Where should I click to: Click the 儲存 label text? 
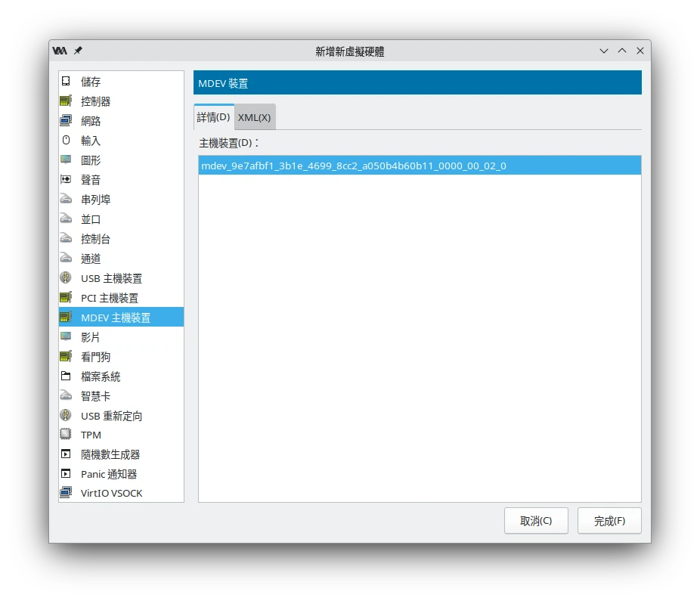pos(91,82)
